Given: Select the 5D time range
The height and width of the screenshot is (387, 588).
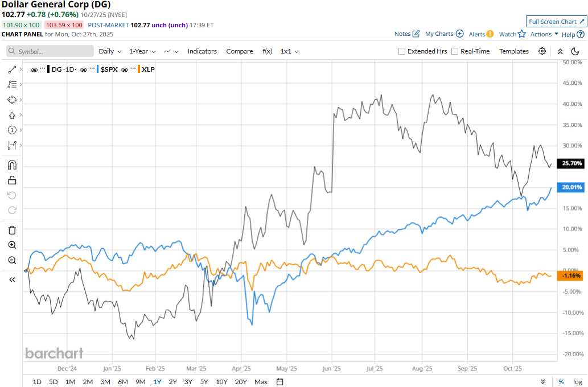Looking at the screenshot, I should [x=54, y=382].
